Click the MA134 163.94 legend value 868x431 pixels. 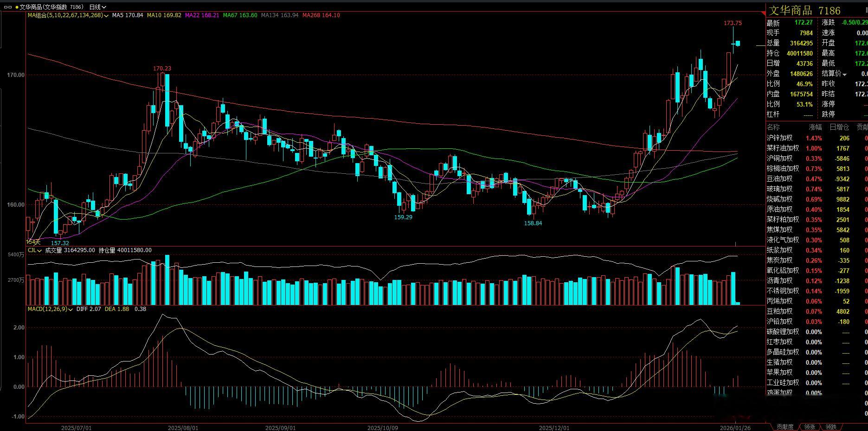280,15
